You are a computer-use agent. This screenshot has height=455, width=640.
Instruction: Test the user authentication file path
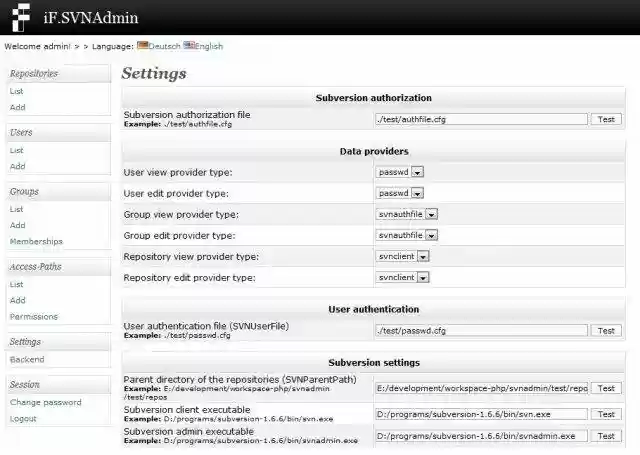(605, 330)
